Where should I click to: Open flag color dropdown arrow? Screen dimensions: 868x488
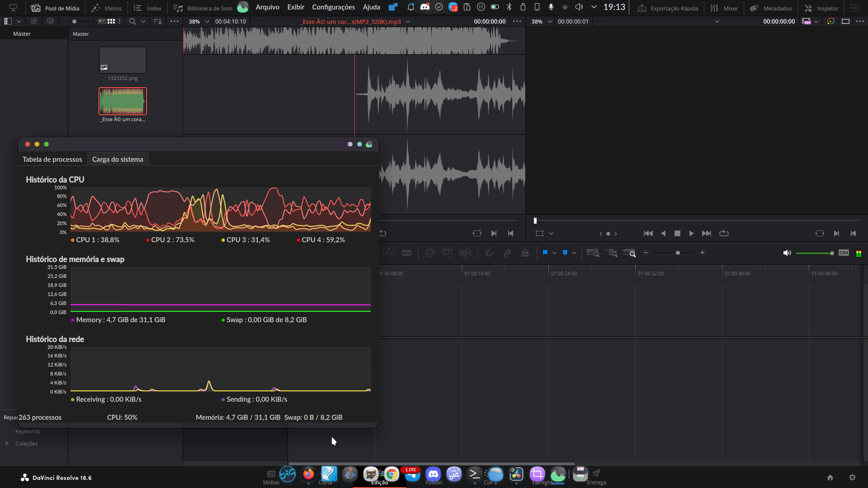pos(554,253)
